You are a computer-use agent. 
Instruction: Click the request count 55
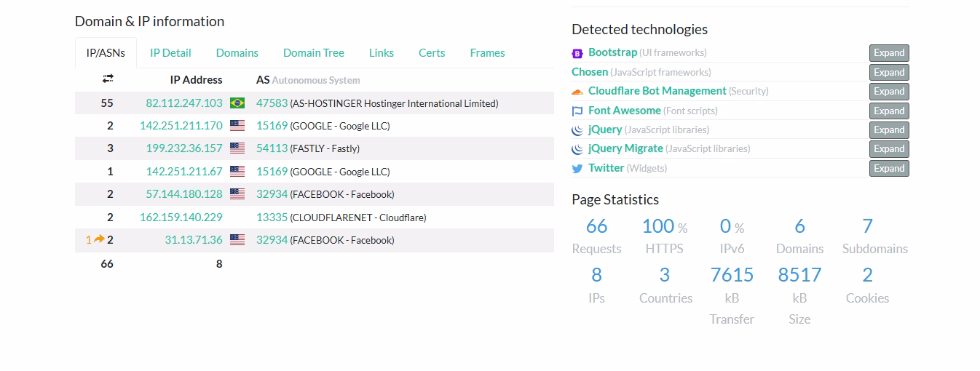(107, 103)
